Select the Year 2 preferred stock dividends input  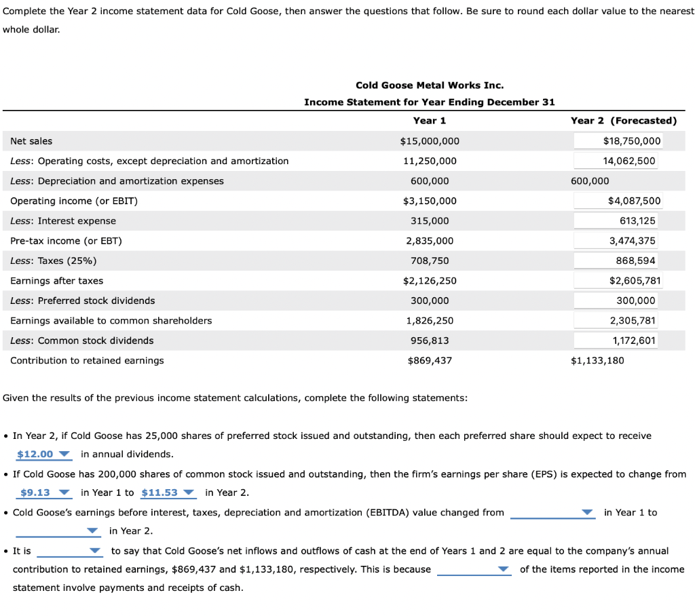(x=618, y=300)
